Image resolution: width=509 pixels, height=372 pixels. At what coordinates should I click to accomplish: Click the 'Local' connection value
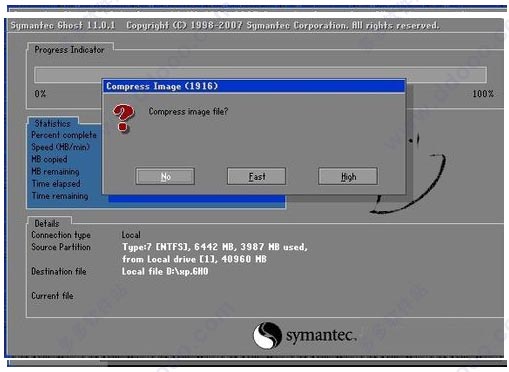click(x=131, y=235)
